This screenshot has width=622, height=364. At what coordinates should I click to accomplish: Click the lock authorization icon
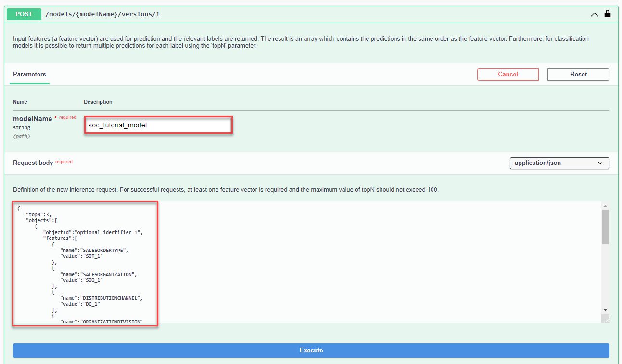(608, 13)
